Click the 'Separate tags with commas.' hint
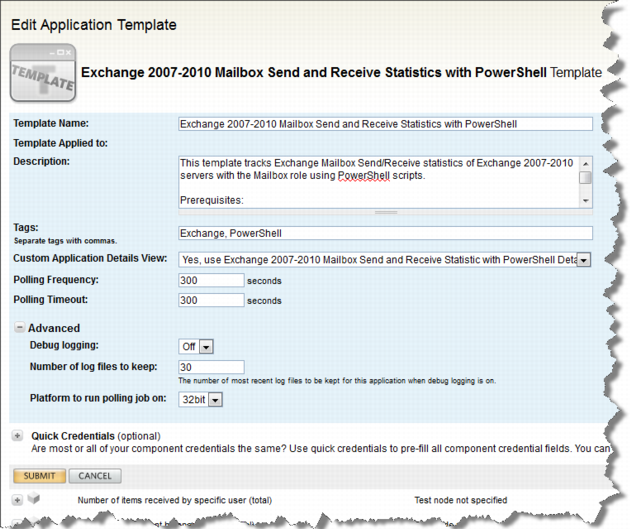Image resolution: width=630 pixels, height=529 pixels. pyautogui.click(x=65, y=241)
